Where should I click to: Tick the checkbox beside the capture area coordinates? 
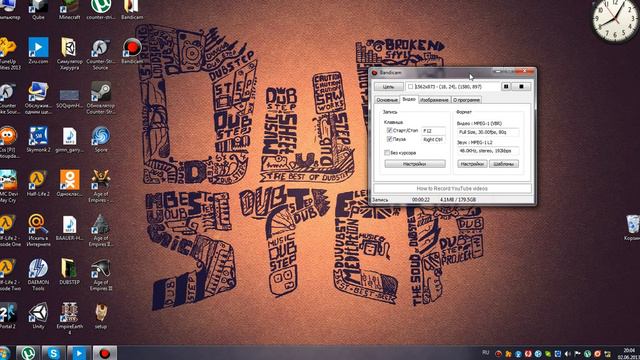click(x=410, y=87)
